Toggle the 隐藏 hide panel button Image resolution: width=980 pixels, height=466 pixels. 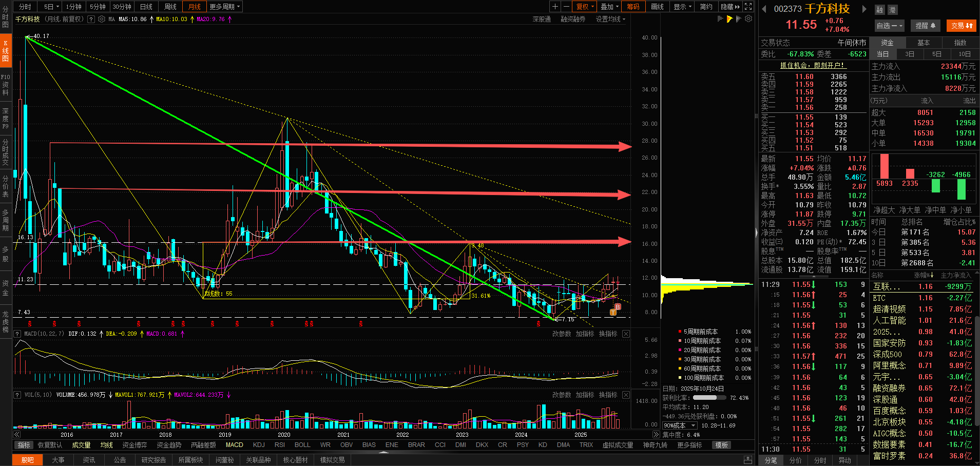click(x=730, y=7)
